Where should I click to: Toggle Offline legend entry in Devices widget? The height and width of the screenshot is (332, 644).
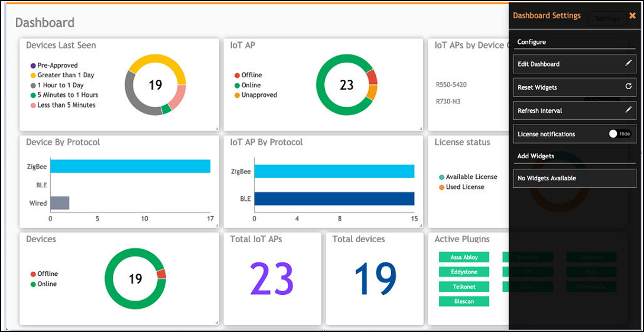click(x=44, y=274)
